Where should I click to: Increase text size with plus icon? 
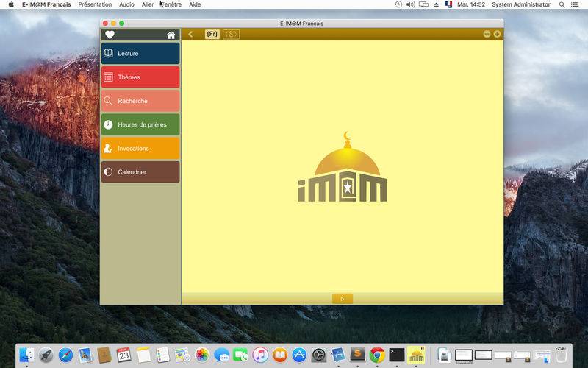[x=497, y=34]
